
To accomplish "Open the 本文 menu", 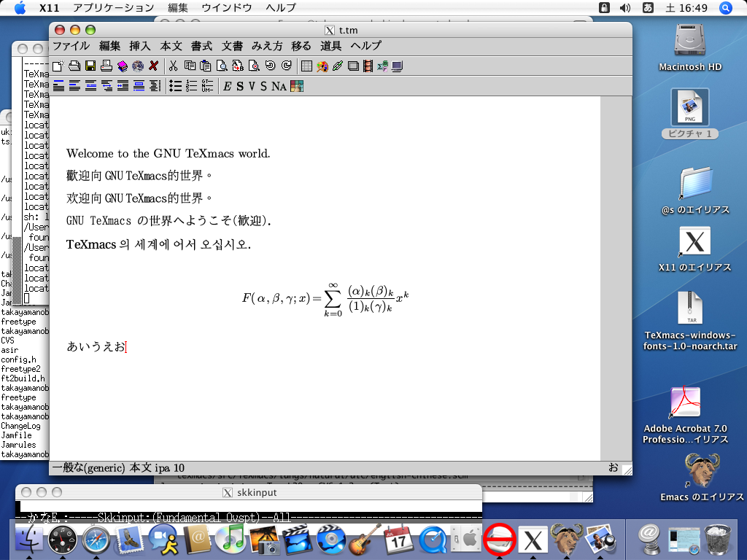I will click(x=171, y=46).
